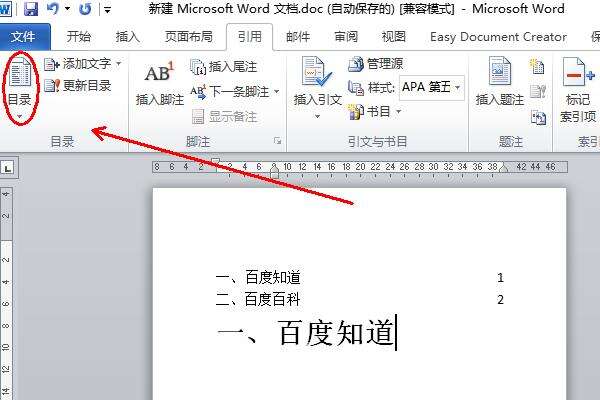600x400 pixels.
Task: Click the heading 一、百度知道 in the document
Action: (x=306, y=333)
